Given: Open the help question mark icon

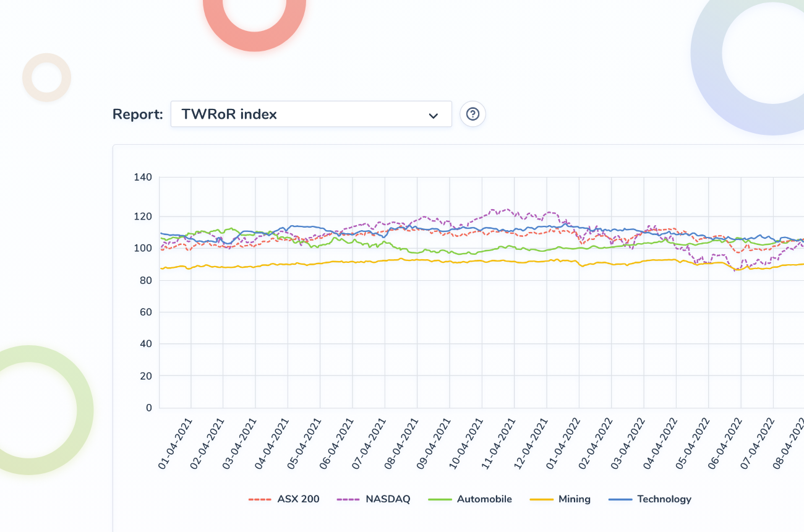Looking at the screenshot, I should tap(473, 114).
